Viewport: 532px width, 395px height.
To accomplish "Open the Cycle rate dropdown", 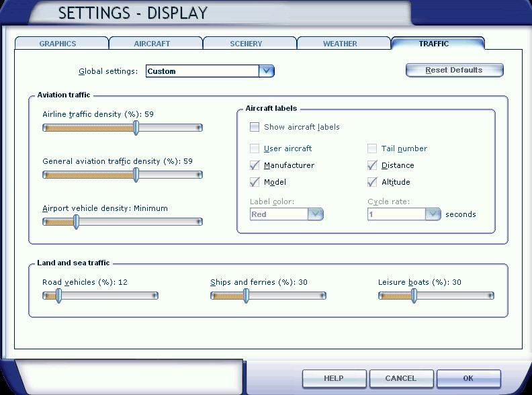I will [433, 214].
